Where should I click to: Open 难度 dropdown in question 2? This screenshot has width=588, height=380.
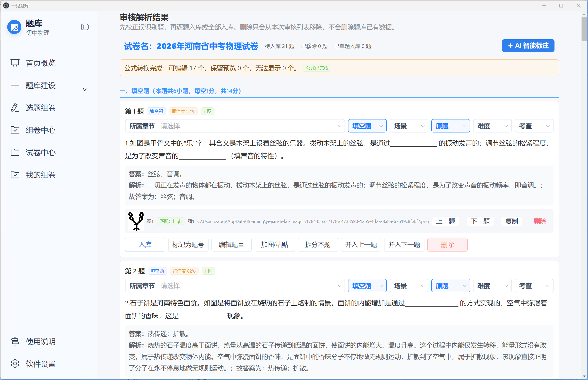(x=492, y=286)
